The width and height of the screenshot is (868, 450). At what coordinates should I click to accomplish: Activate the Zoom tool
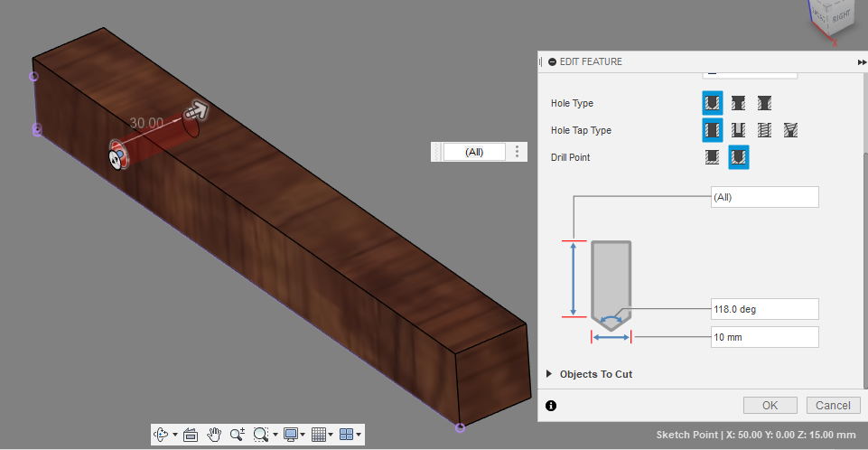pyautogui.click(x=238, y=435)
